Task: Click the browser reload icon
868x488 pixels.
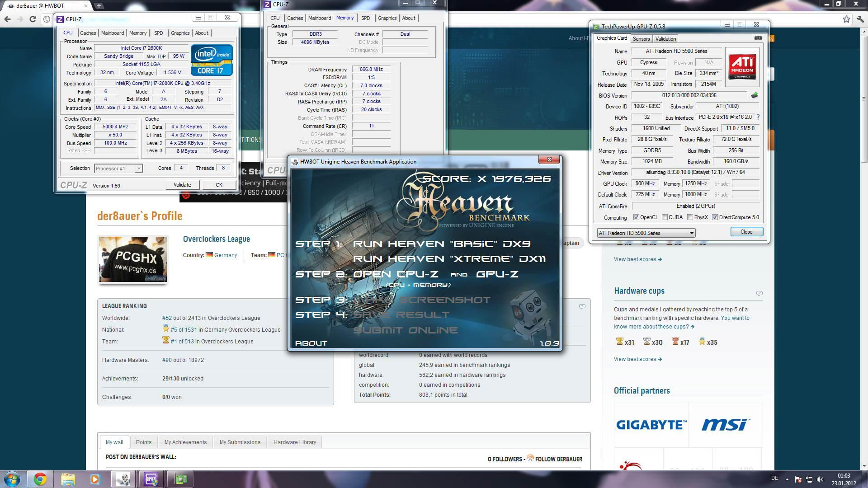Action: 33,19
